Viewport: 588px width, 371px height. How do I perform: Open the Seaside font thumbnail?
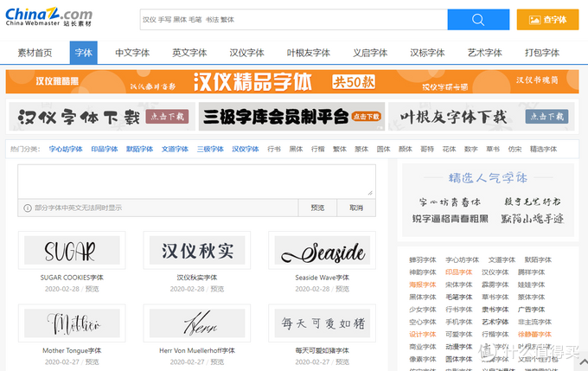pos(323,250)
